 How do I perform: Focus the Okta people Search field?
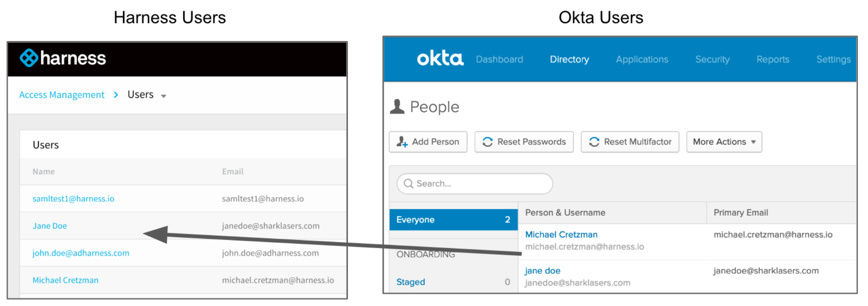point(475,184)
